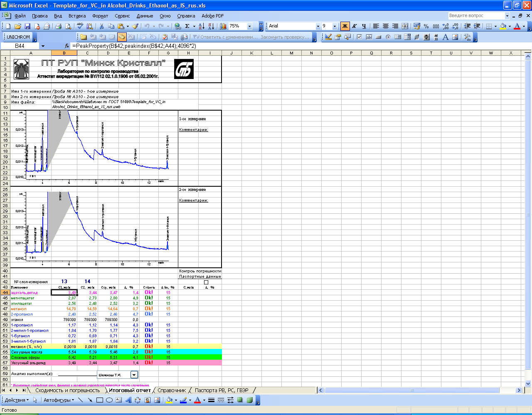Open the Действия drawing menu
Screen dimensions: 532x415
click(17, 400)
